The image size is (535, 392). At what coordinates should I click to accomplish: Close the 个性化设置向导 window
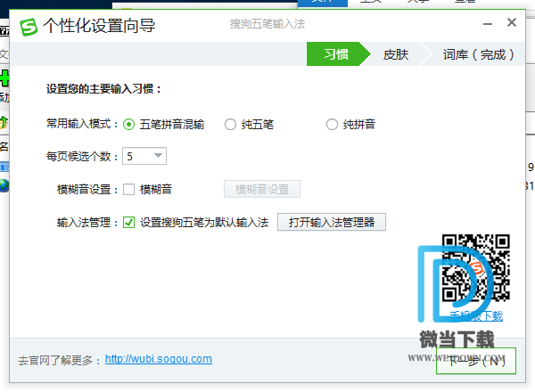(512, 22)
